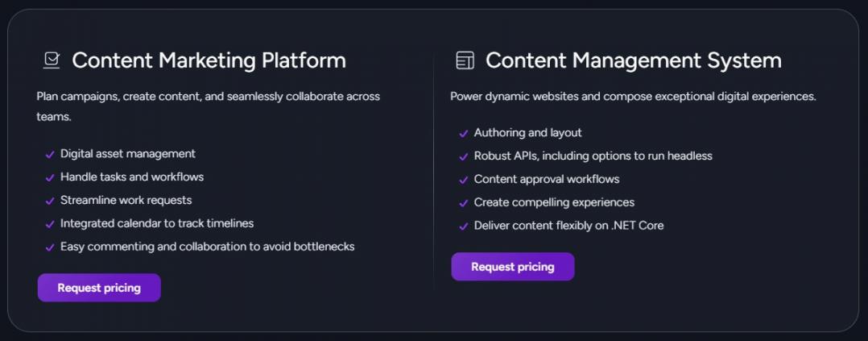Click Deliver content flexibly on .NET Core
Viewport: 868px width, 341px height.
click(x=568, y=226)
